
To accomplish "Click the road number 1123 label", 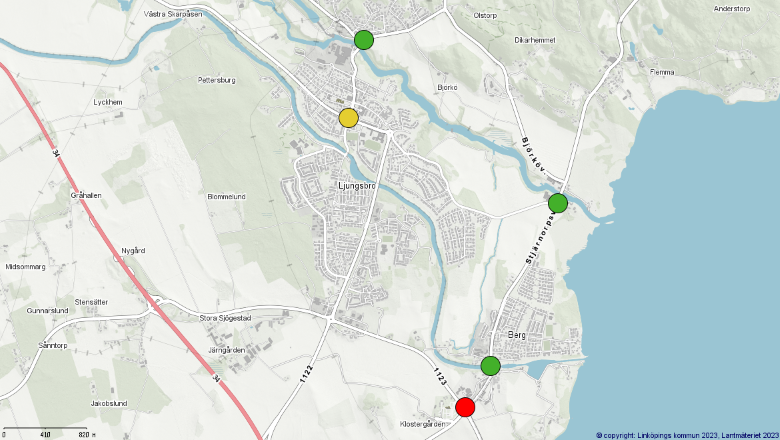I will (x=438, y=377).
